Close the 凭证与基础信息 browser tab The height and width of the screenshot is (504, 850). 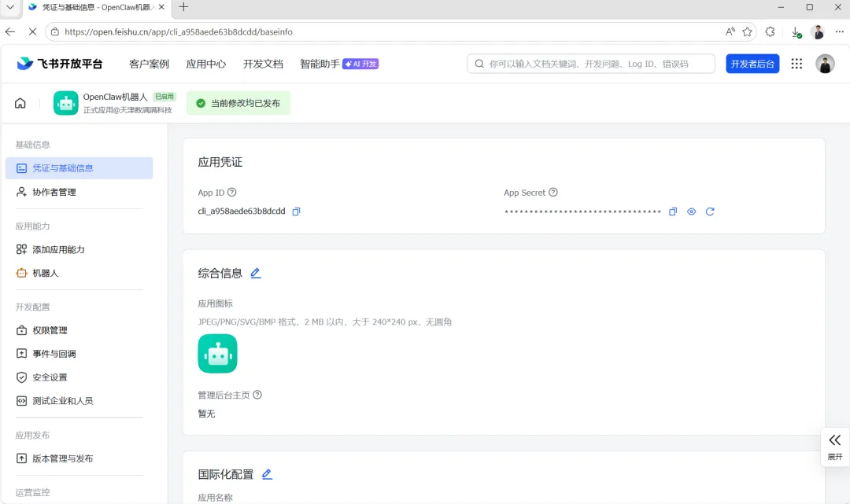(161, 7)
